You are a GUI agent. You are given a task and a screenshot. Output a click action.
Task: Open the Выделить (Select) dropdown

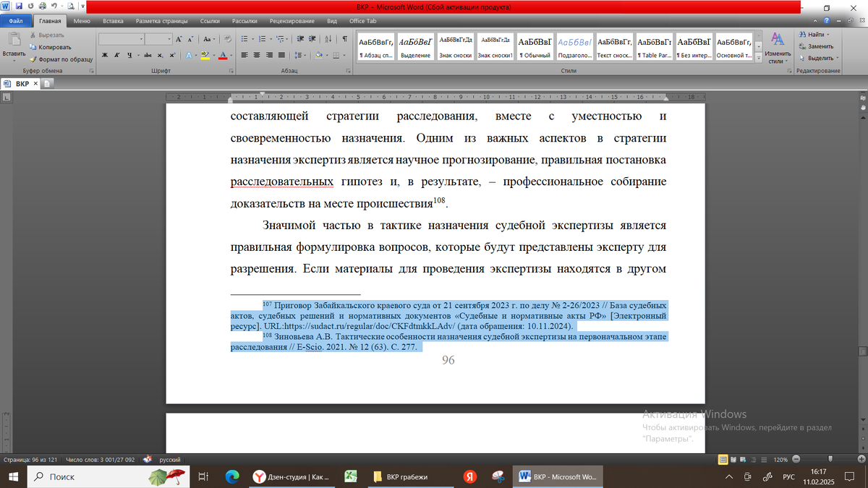point(818,58)
